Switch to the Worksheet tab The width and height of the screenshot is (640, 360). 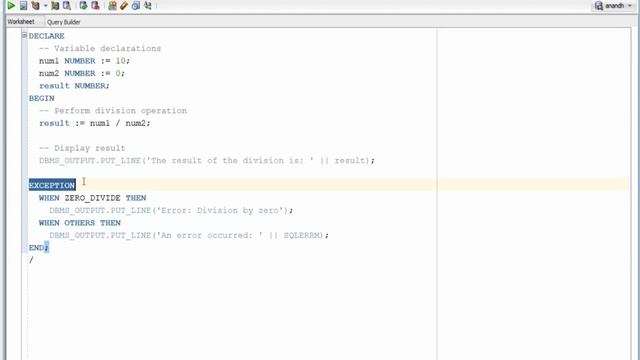[x=21, y=22]
